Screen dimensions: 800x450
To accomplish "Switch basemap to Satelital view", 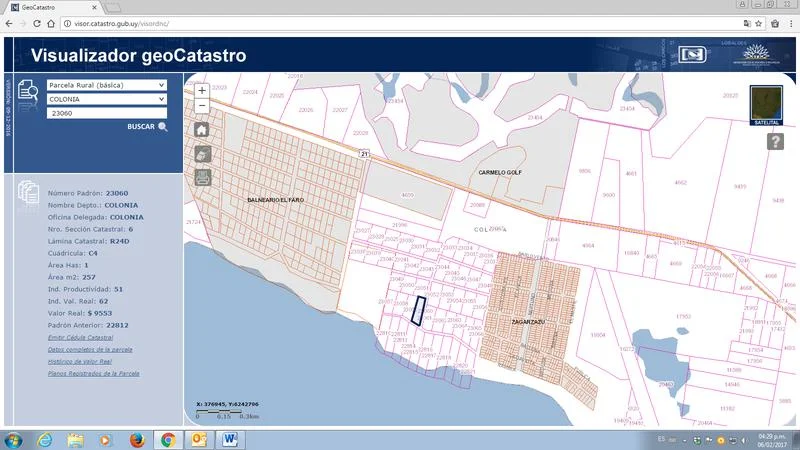I will click(765, 104).
